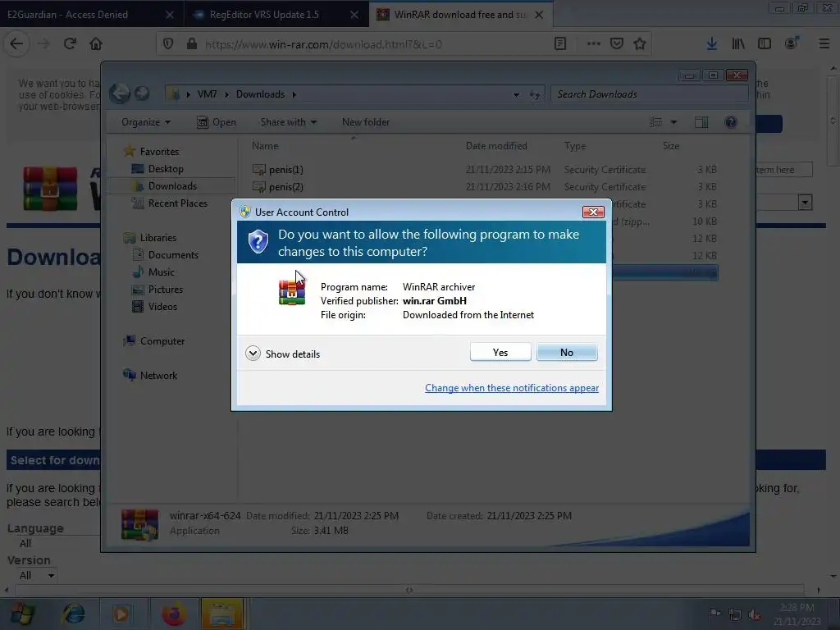Click New folder in Explorer toolbar

pyautogui.click(x=366, y=122)
